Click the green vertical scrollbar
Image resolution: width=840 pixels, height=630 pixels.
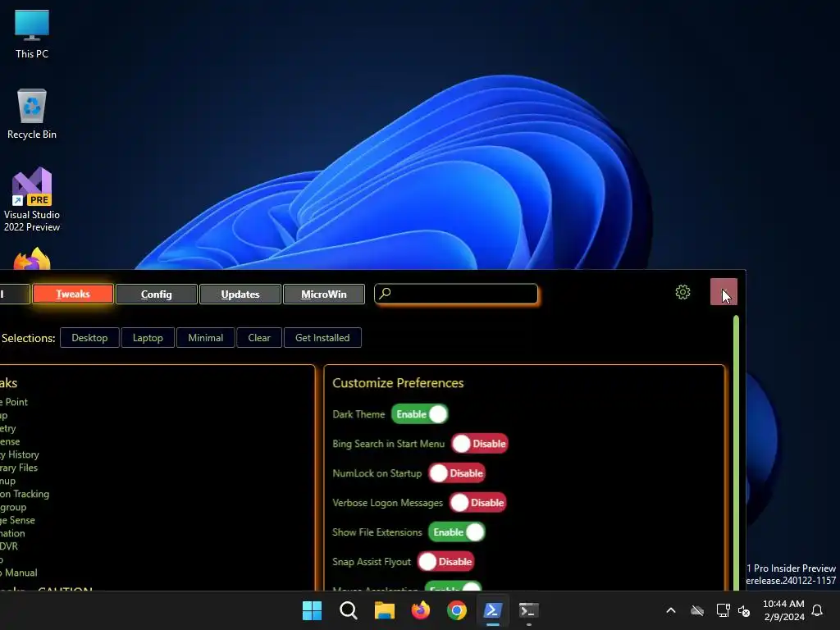pyautogui.click(x=736, y=453)
